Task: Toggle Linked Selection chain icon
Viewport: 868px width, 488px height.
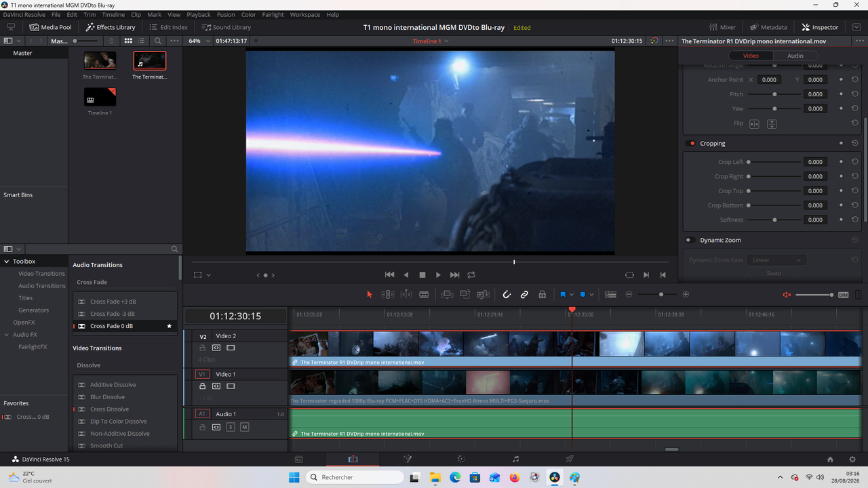Action: tap(524, 294)
